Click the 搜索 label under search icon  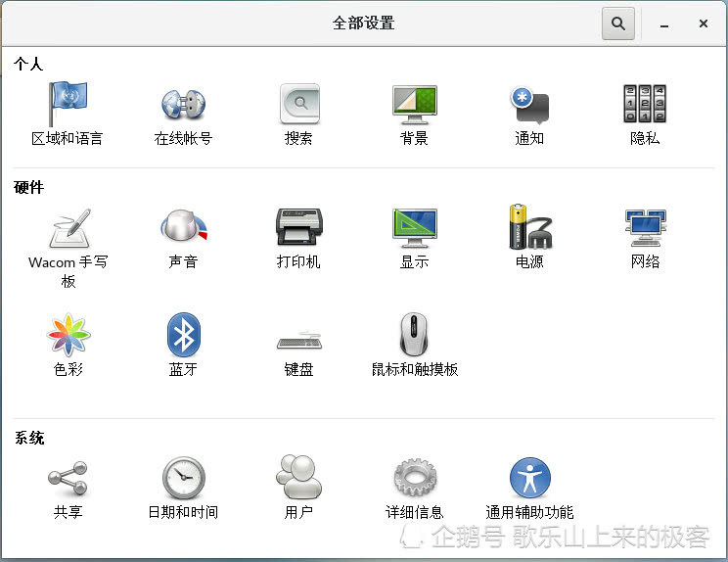298,138
